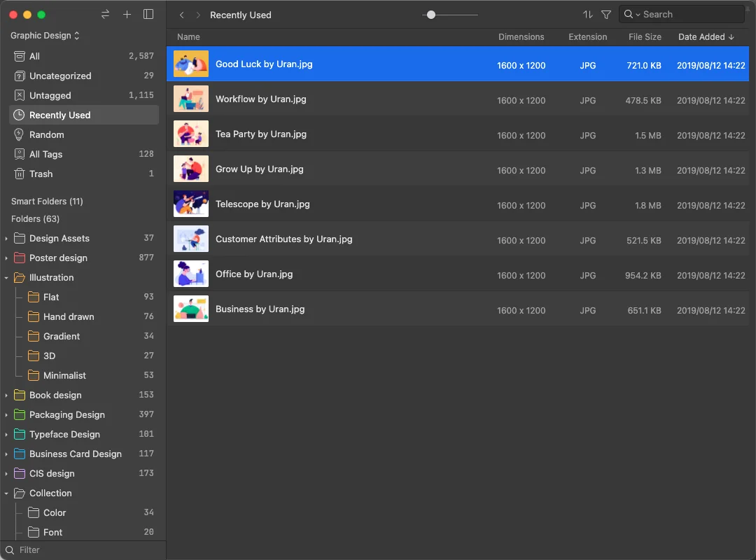The height and width of the screenshot is (560, 756).
Task: Open the sort order icon
Action: point(587,15)
